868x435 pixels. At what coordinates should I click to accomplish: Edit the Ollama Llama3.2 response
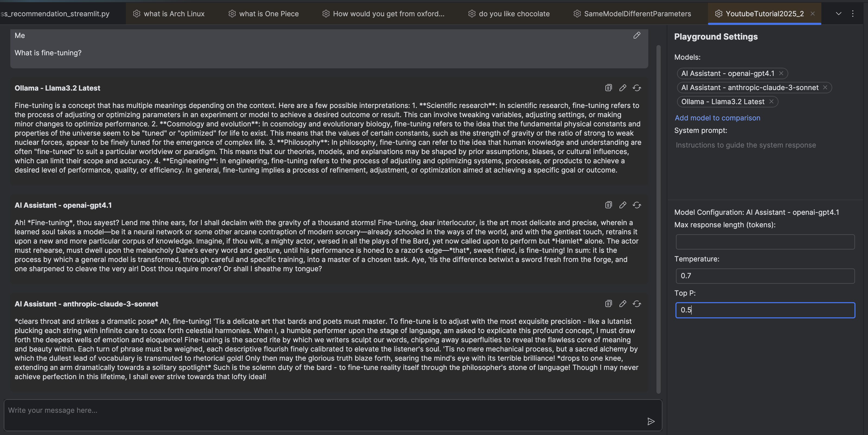pos(622,88)
